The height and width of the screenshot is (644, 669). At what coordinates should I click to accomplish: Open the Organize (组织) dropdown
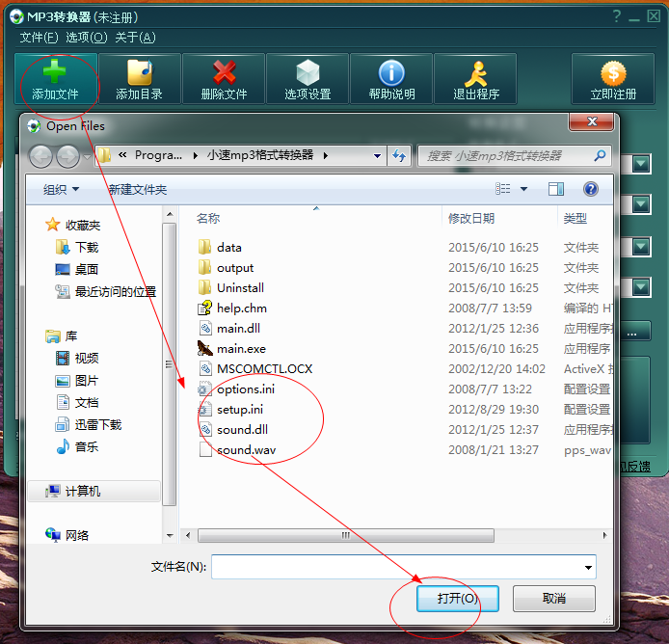click(x=61, y=189)
